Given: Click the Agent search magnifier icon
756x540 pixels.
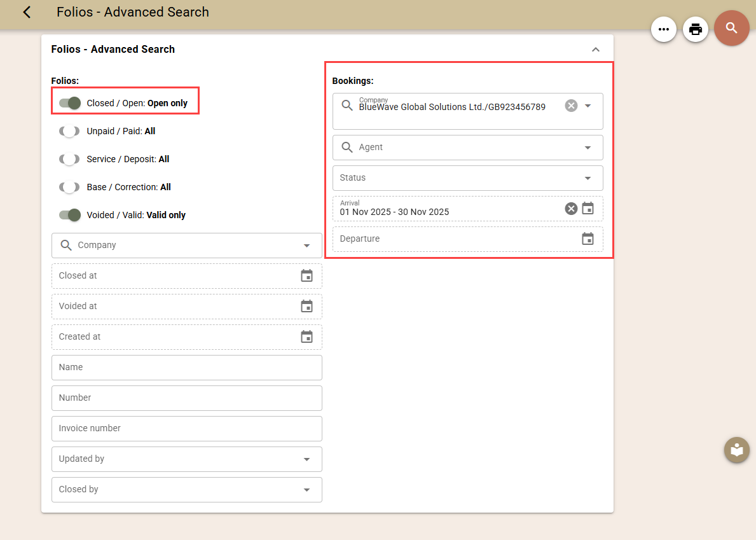Looking at the screenshot, I should click(347, 147).
